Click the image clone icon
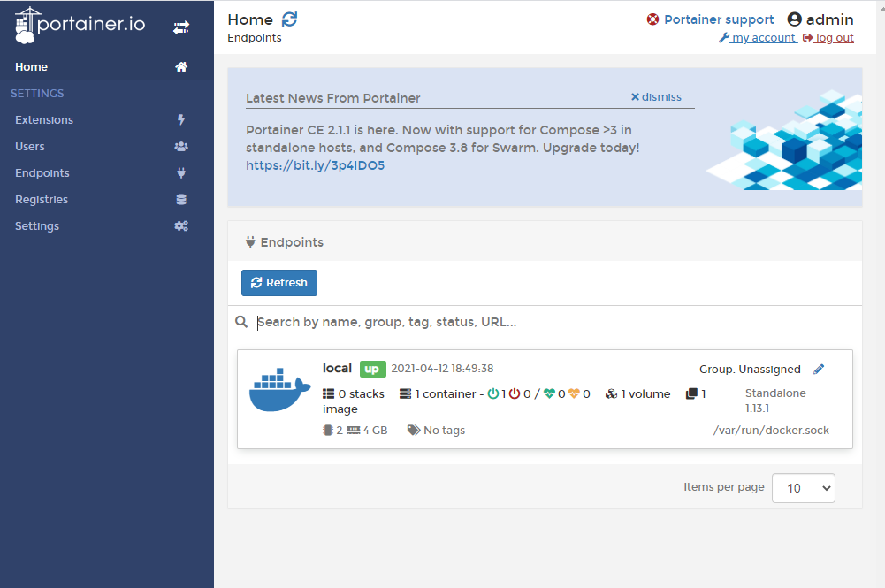This screenshot has width=885, height=588. (x=692, y=393)
